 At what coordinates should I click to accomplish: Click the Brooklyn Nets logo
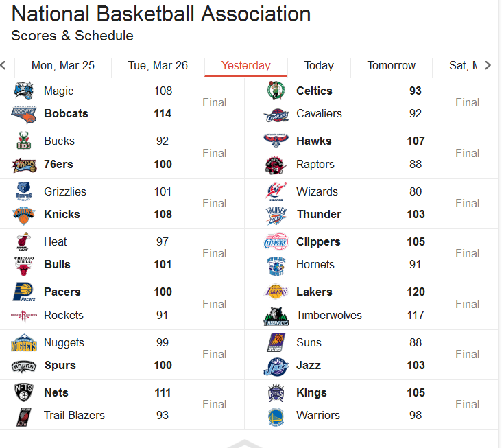23,392
